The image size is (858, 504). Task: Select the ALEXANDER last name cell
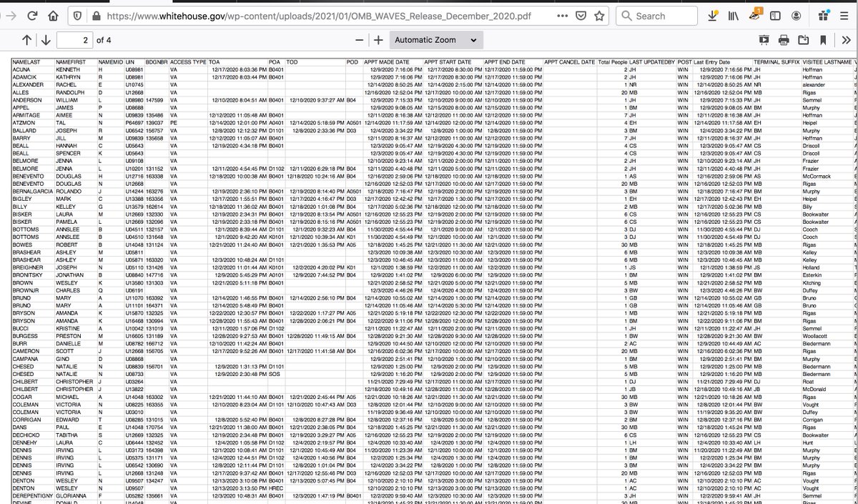[x=28, y=85]
